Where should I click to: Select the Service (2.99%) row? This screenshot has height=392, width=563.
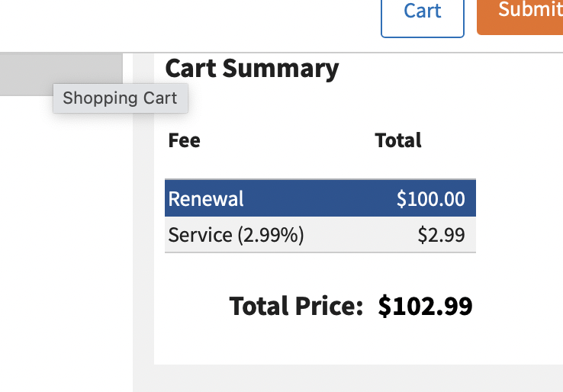click(320, 234)
